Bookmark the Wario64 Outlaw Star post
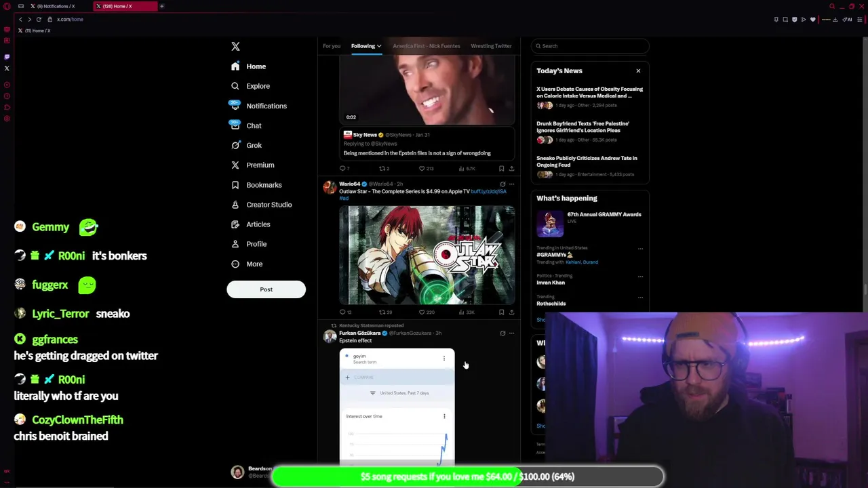Image resolution: width=868 pixels, height=488 pixels. [x=501, y=312]
